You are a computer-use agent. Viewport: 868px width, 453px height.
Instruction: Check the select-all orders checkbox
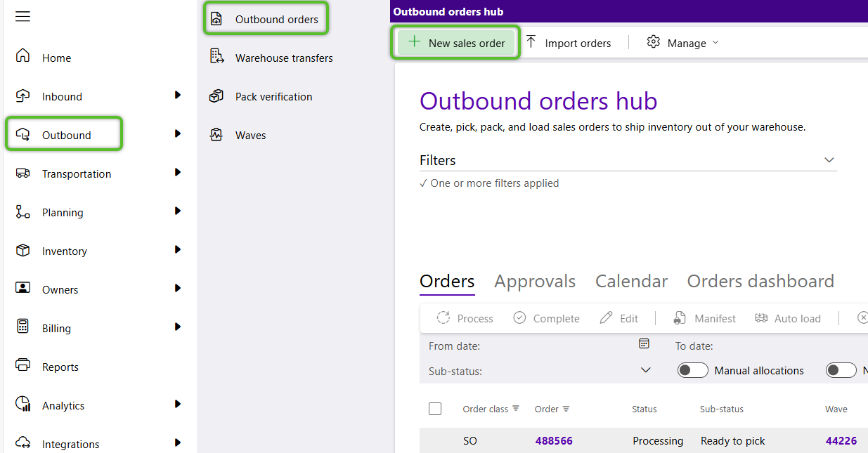pyautogui.click(x=435, y=409)
